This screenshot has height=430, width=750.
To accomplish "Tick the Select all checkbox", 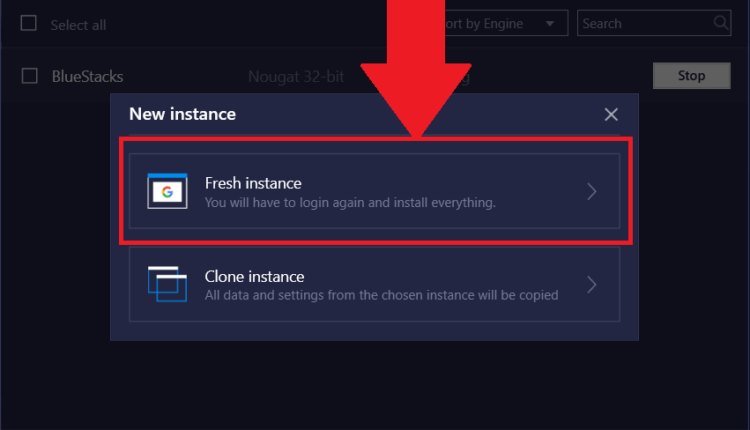I will coord(29,24).
